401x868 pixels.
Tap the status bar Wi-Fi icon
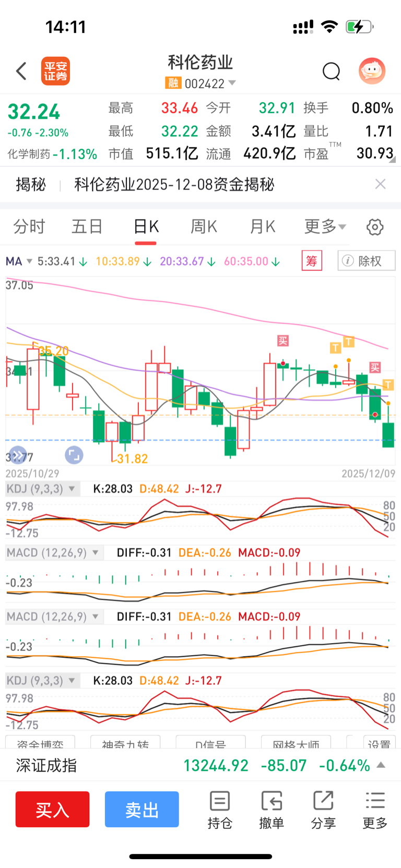click(x=329, y=27)
